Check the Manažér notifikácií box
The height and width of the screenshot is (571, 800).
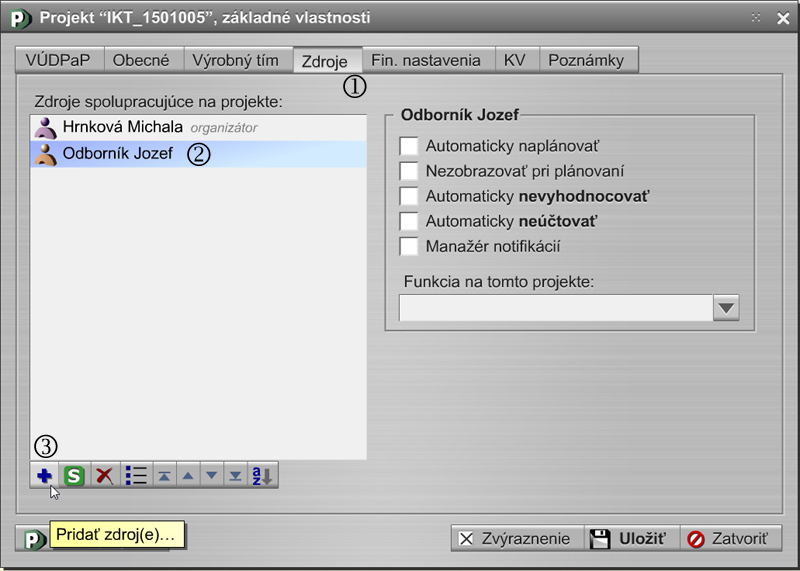tap(408, 246)
